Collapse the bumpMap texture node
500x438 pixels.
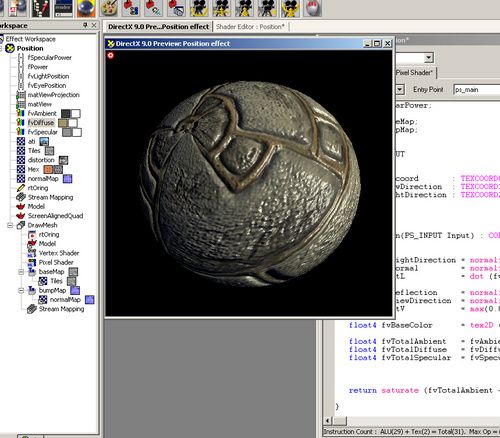[x=21, y=290]
